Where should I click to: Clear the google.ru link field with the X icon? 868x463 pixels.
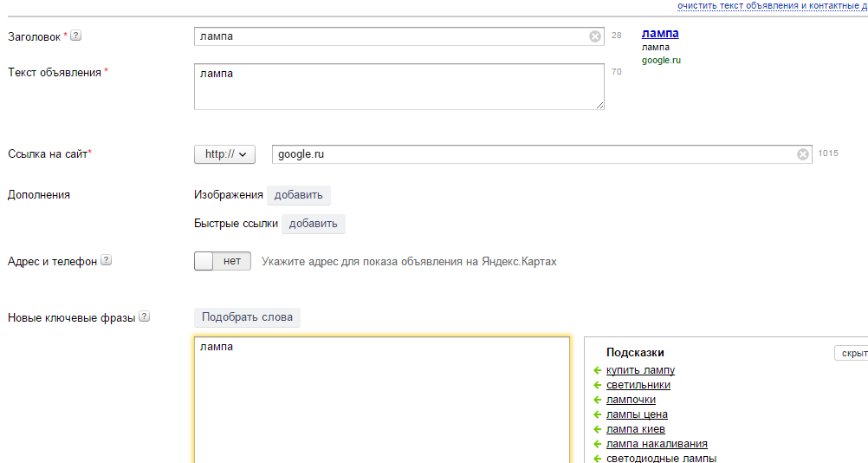pyautogui.click(x=803, y=154)
